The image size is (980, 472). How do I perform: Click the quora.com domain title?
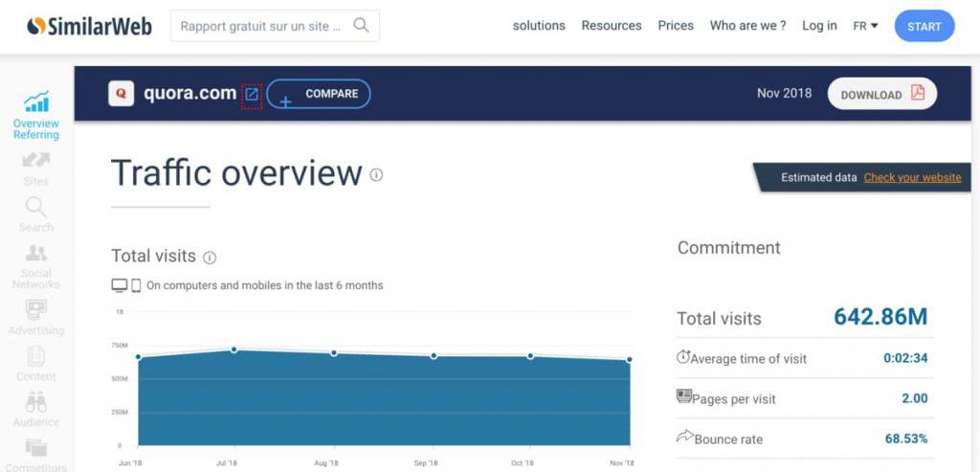(x=190, y=93)
